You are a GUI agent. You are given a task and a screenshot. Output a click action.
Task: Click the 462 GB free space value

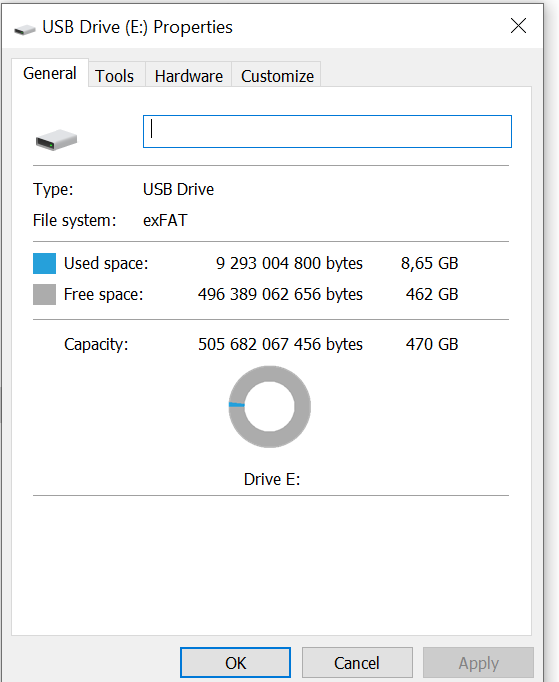(432, 294)
